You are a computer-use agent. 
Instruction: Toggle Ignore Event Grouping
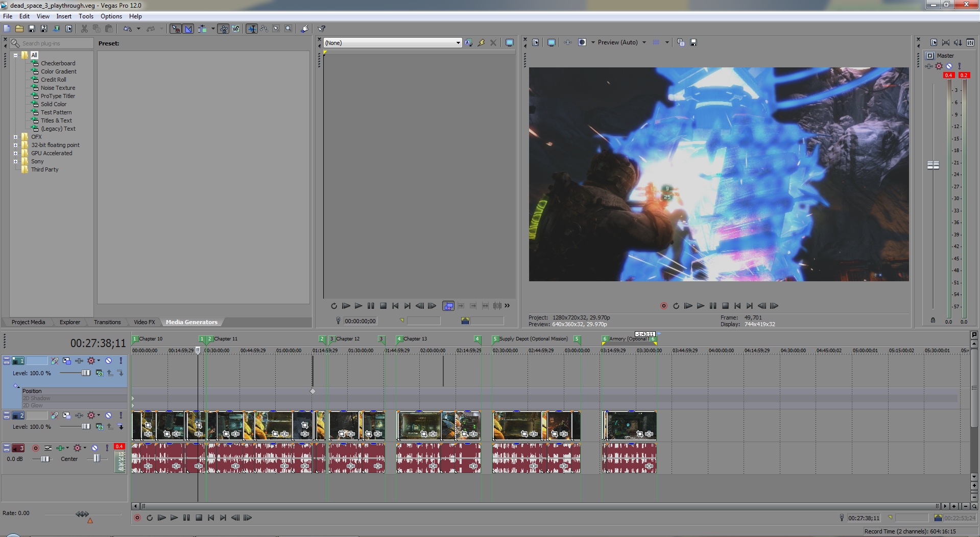pos(235,29)
